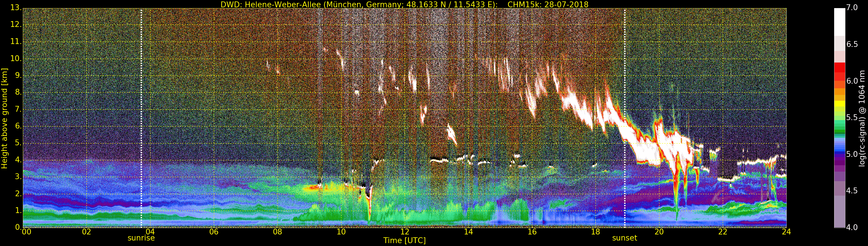Click the height tick label '4.'
868x246 pixels.
[x=18, y=160]
